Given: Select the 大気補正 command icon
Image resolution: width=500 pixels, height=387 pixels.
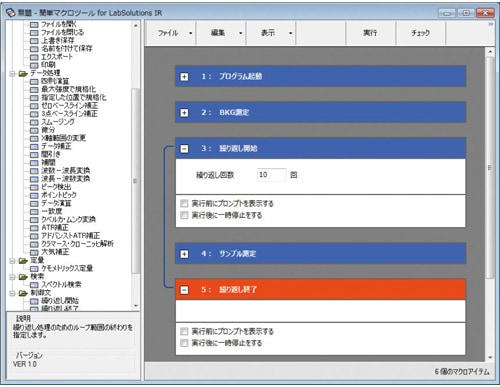Looking at the screenshot, I should (34, 252).
